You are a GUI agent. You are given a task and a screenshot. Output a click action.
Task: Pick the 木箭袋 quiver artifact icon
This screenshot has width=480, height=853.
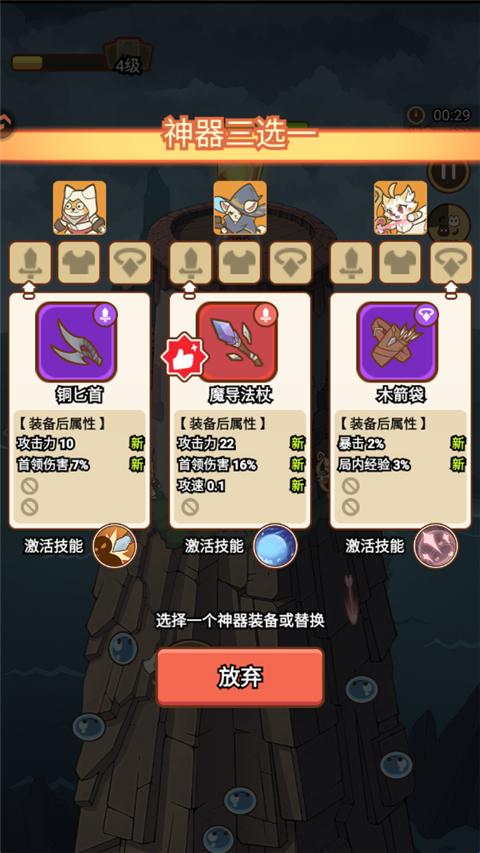pyautogui.click(x=397, y=342)
